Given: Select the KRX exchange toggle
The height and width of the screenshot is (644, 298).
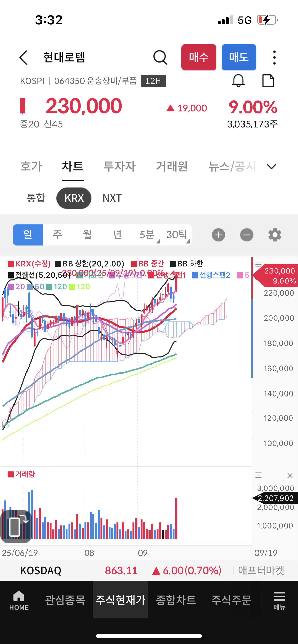Looking at the screenshot, I should (x=74, y=198).
